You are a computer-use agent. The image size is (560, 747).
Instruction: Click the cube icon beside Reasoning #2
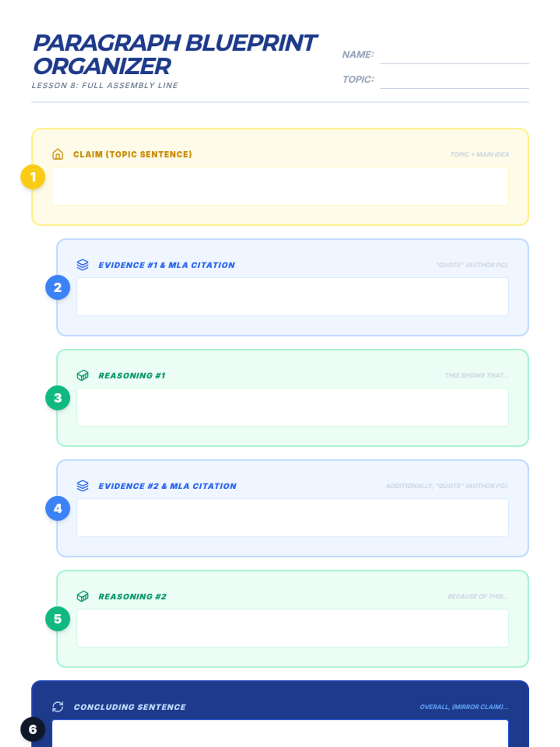pyautogui.click(x=83, y=597)
